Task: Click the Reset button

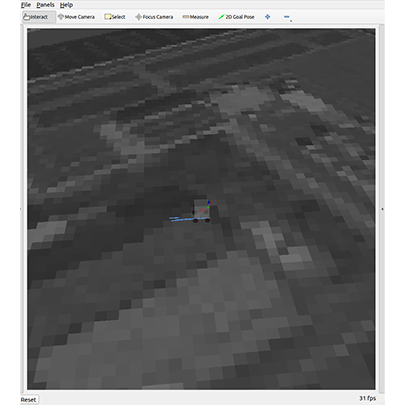Action: 29,400
